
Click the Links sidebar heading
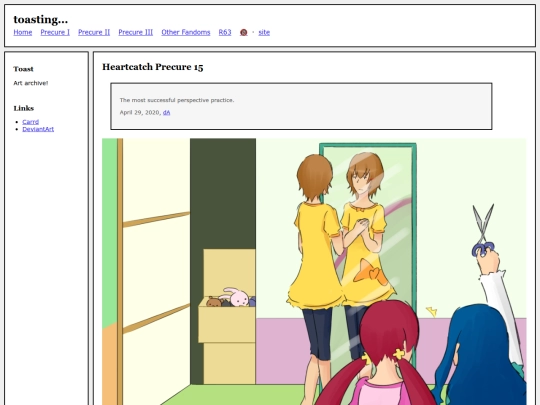coord(24,108)
